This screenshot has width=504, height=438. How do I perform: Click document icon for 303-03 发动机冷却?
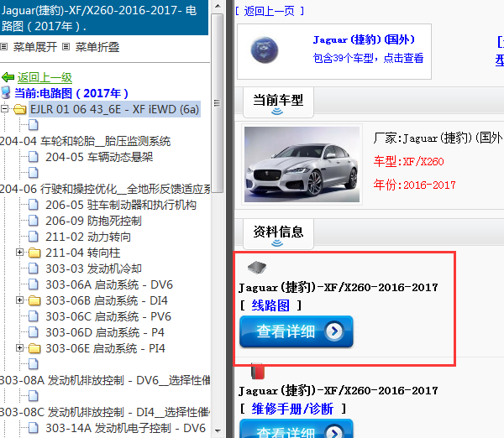pyautogui.click(x=34, y=269)
